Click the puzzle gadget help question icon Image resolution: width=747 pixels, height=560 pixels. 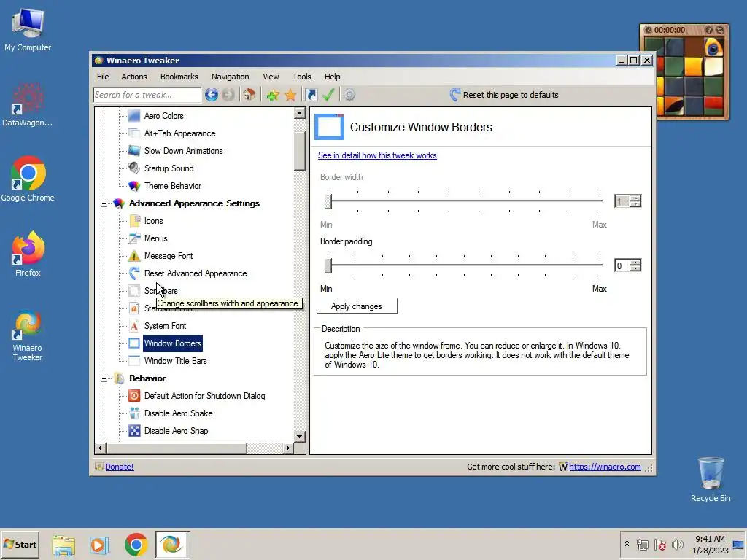pos(708,30)
